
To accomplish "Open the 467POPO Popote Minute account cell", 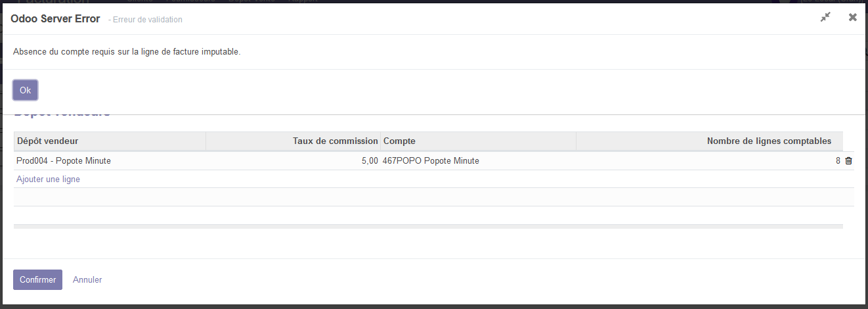I will point(431,161).
